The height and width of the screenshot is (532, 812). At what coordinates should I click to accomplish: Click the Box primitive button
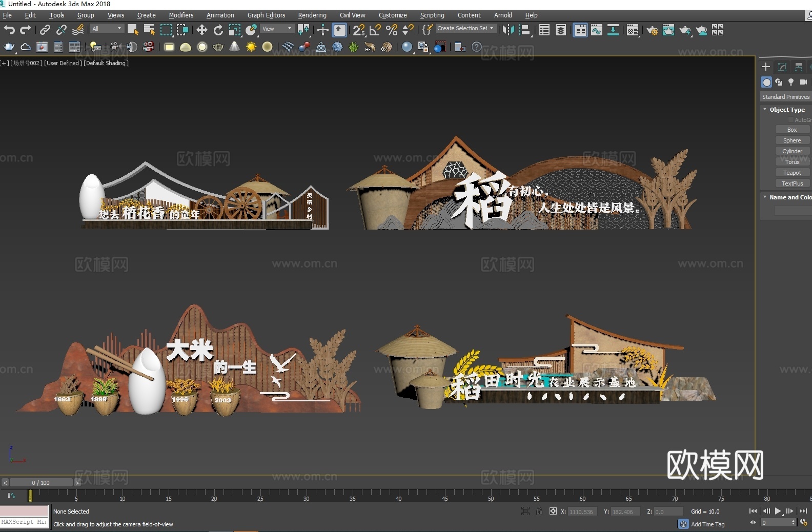point(792,130)
